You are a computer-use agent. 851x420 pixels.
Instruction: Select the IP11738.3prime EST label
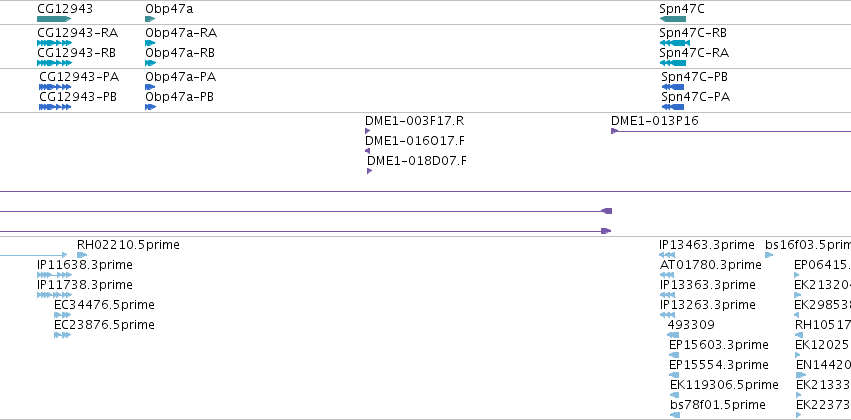click(x=85, y=285)
